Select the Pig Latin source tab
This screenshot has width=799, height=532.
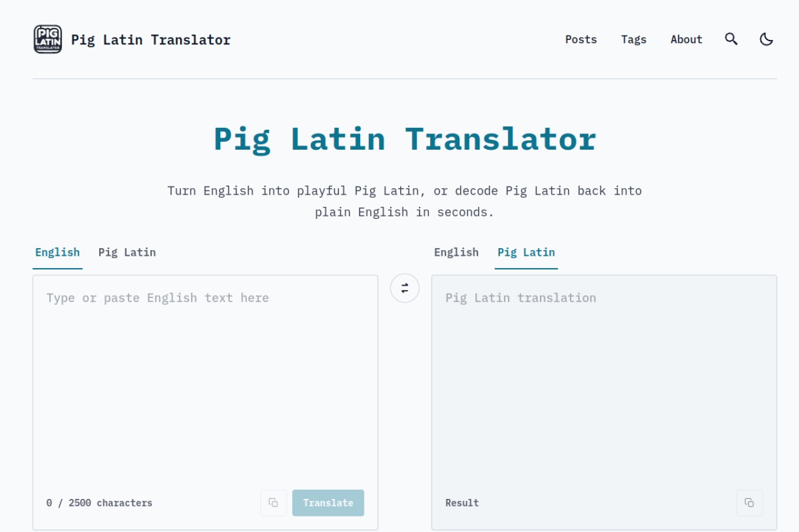click(x=127, y=253)
